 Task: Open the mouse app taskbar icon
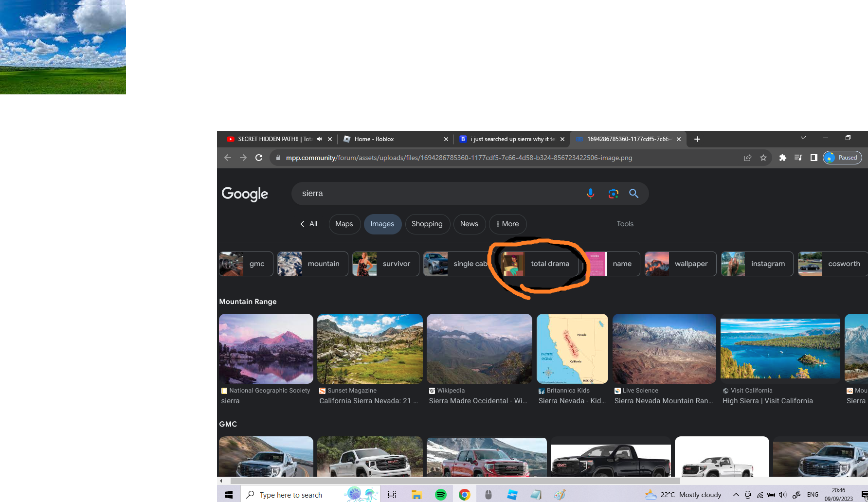click(488, 495)
